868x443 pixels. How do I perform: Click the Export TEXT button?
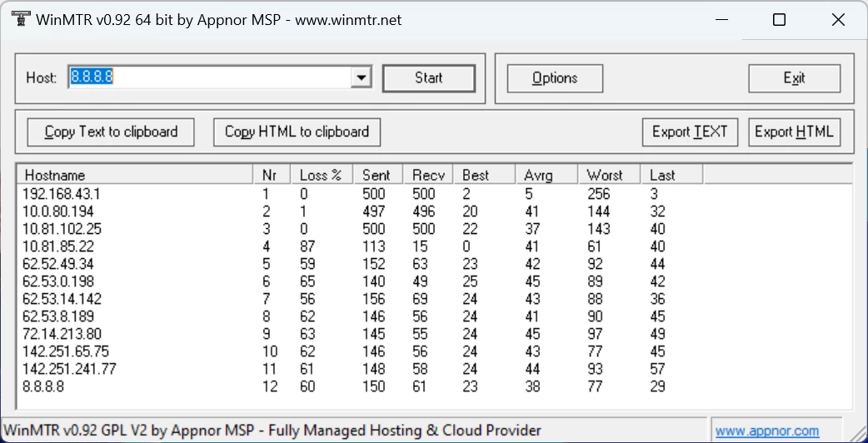click(x=690, y=132)
